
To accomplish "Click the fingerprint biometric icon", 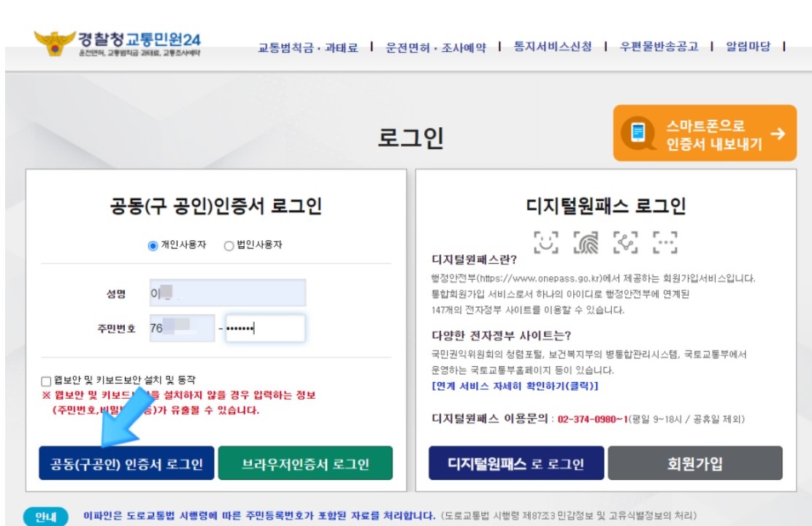I will 586,242.
